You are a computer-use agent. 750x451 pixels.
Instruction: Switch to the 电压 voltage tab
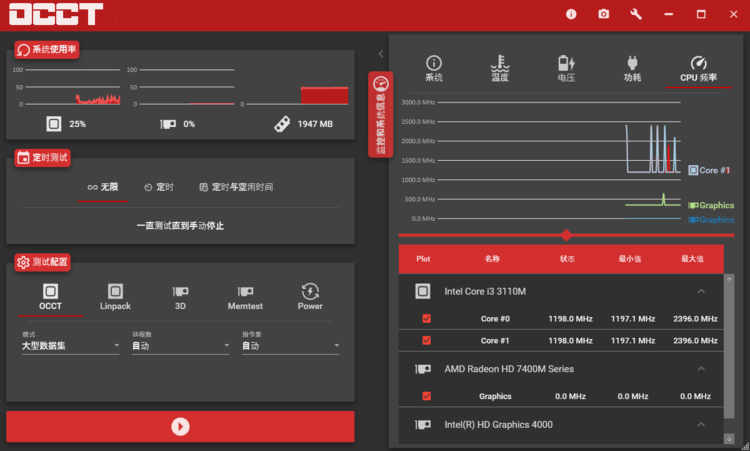click(566, 67)
